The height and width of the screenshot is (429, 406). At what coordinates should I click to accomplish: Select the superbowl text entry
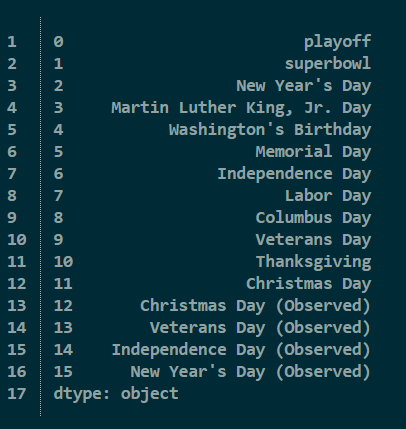tap(328, 63)
